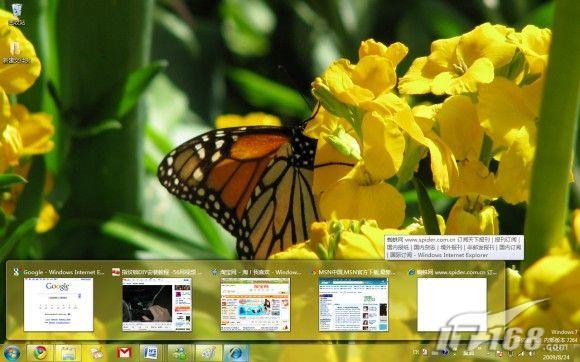The width and height of the screenshot is (580, 362).
Task: Click the spider.com.cn preview favicon
Action: tap(411, 273)
